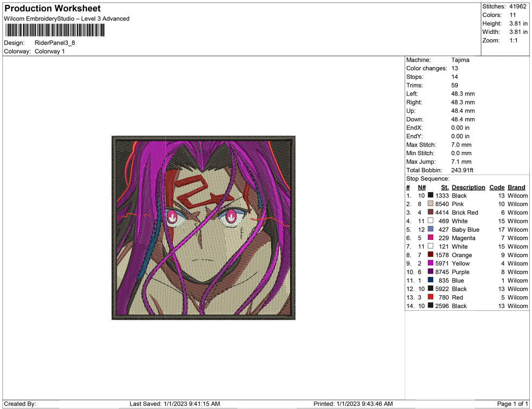Click the Brick Red color swatch
The height and width of the screenshot is (409, 532).
(x=430, y=212)
